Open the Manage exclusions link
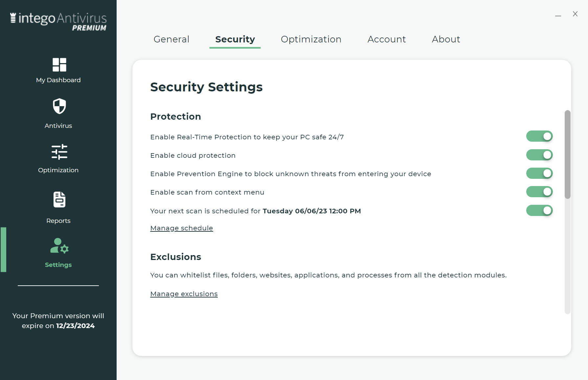The image size is (588, 380). (184, 294)
